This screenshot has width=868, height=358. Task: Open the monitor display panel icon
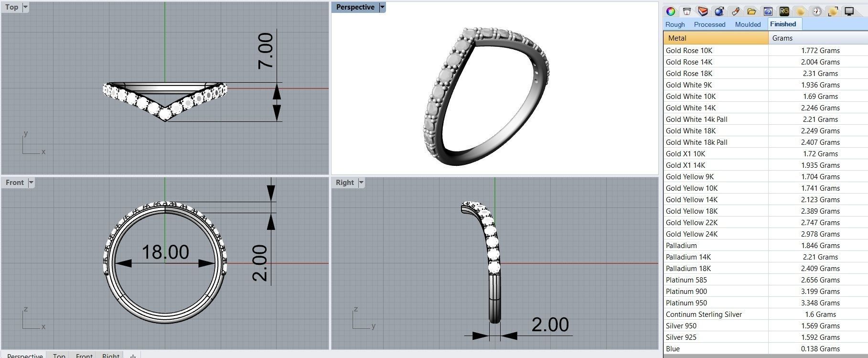tap(849, 11)
